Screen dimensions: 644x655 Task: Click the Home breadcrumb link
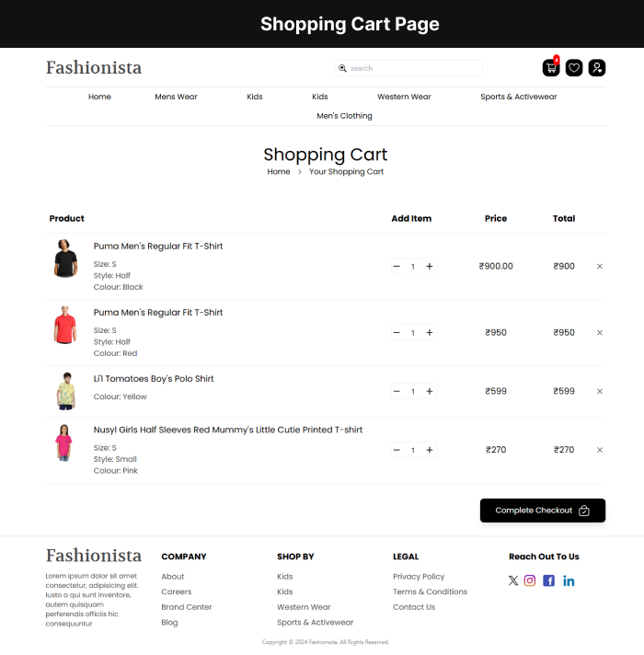[x=279, y=172]
